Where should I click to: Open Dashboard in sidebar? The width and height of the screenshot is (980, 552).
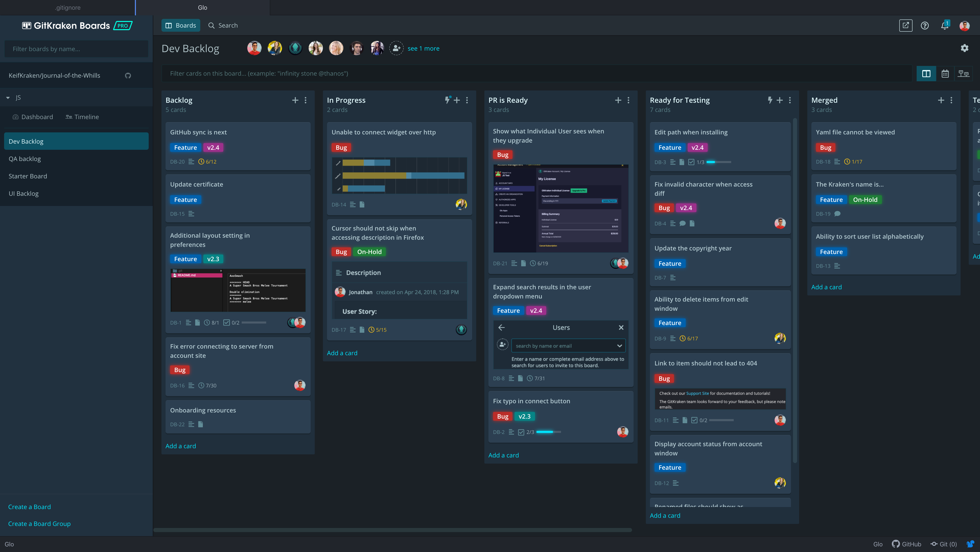click(x=33, y=117)
